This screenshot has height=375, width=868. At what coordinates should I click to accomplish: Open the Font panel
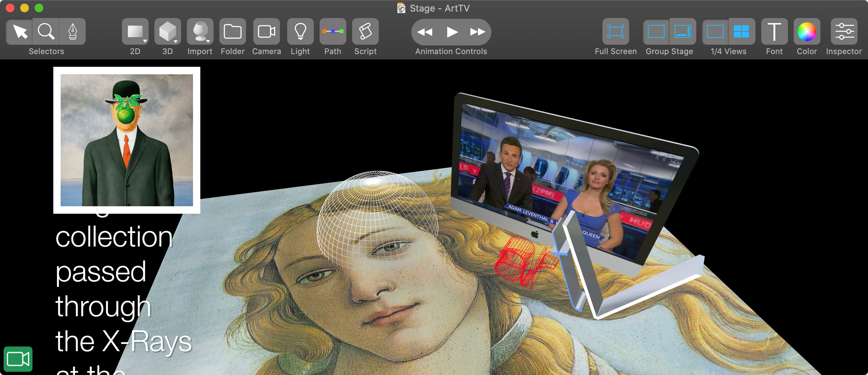click(x=775, y=32)
